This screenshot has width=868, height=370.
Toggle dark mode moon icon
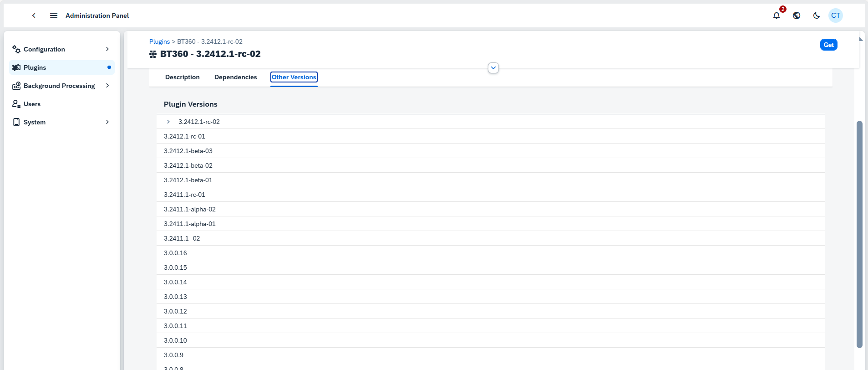(x=817, y=15)
